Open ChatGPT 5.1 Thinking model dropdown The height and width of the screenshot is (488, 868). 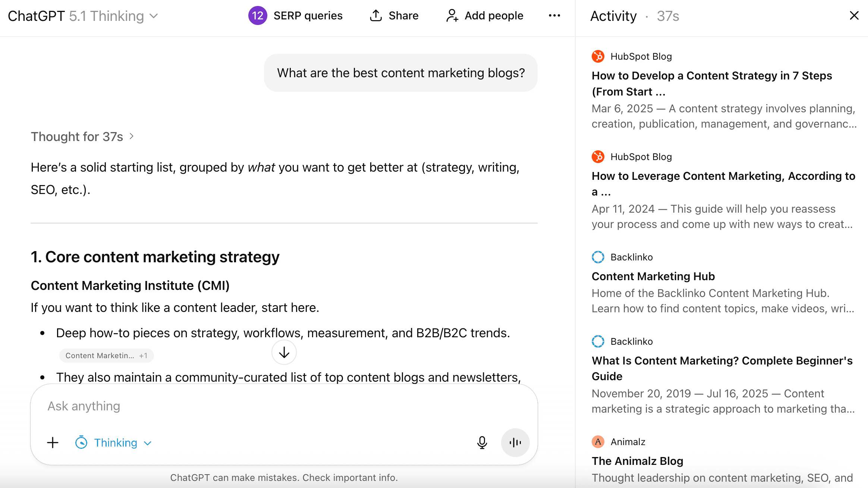(x=84, y=16)
